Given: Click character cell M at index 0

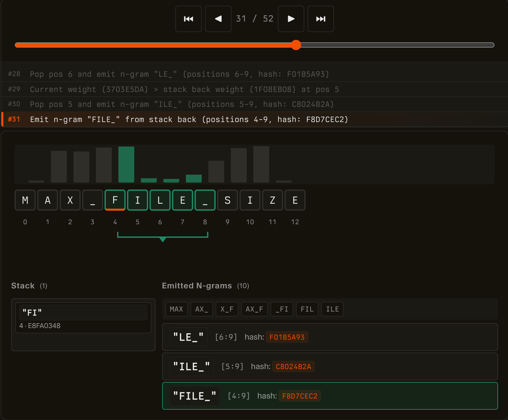Looking at the screenshot, I should click(x=25, y=200).
